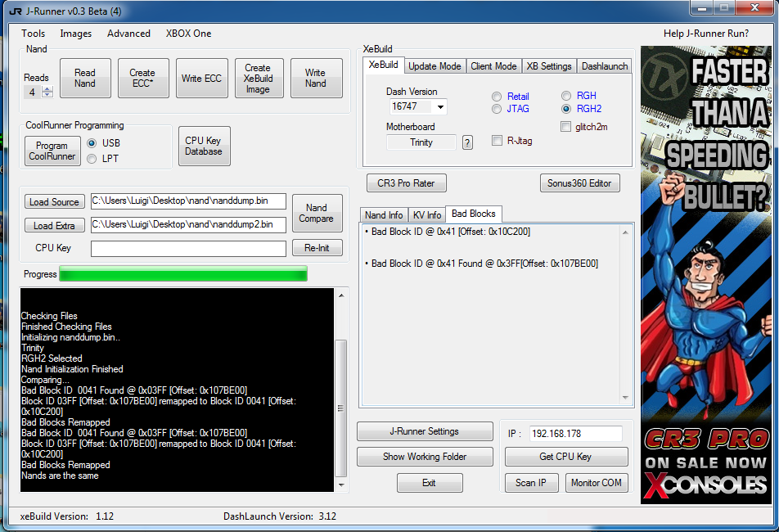Open the Images menu
779x532 pixels.
pyautogui.click(x=76, y=34)
